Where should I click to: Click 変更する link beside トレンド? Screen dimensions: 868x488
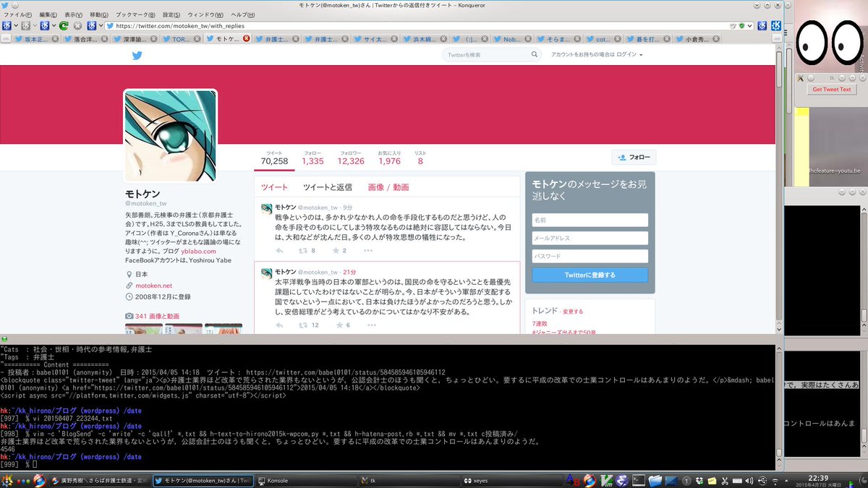click(x=571, y=312)
